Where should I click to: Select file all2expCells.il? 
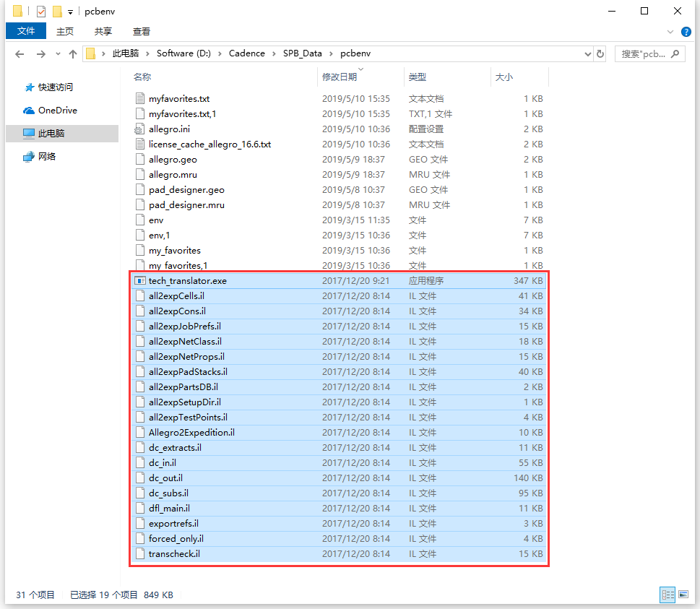click(176, 296)
